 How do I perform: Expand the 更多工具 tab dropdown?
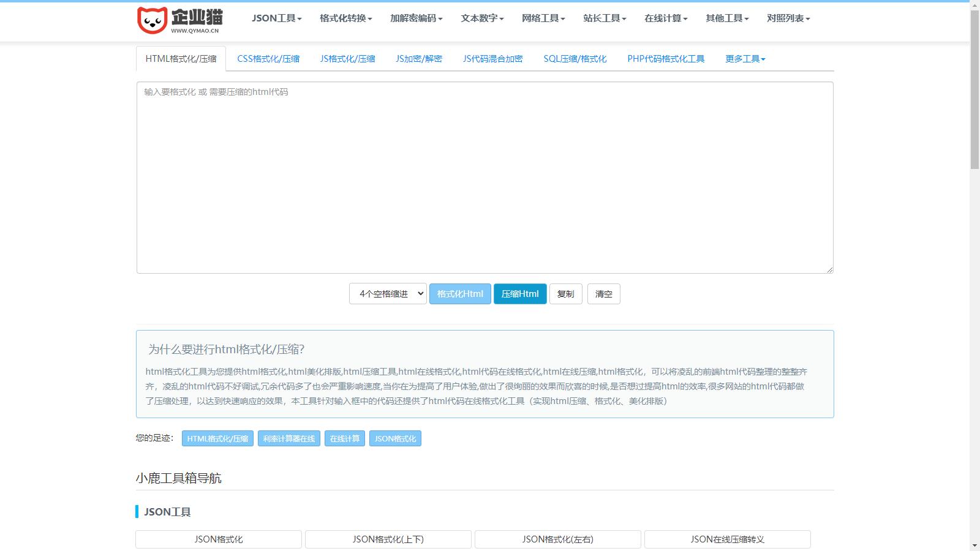[x=745, y=59]
